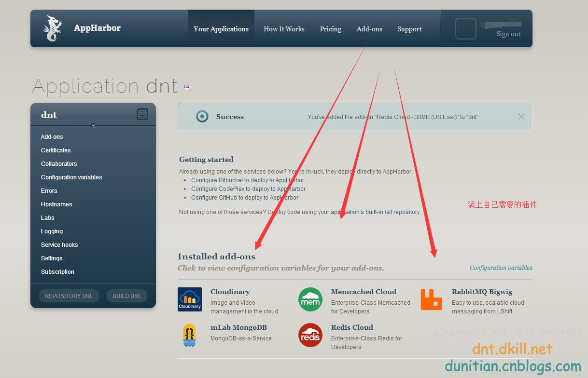This screenshot has width=588, height=378.
Task: Click 'MongoDB-as-a-Service' description
Action: pos(241,338)
